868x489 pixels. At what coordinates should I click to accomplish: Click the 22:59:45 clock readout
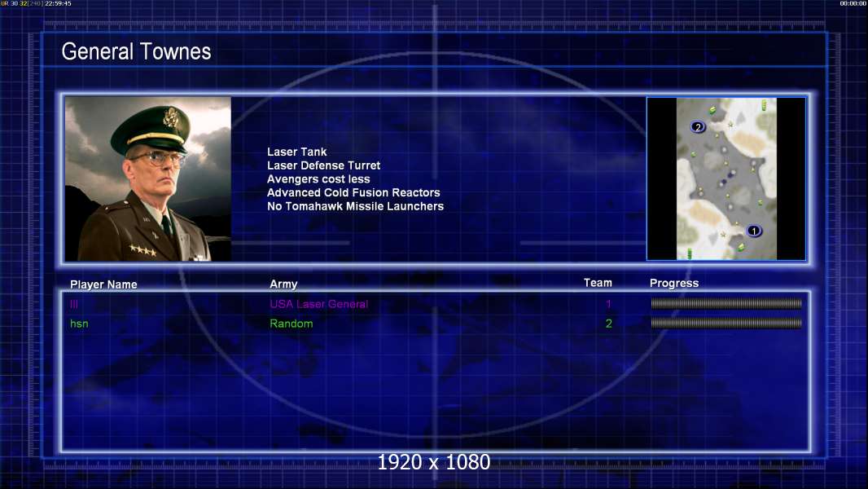pyautogui.click(x=58, y=3)
